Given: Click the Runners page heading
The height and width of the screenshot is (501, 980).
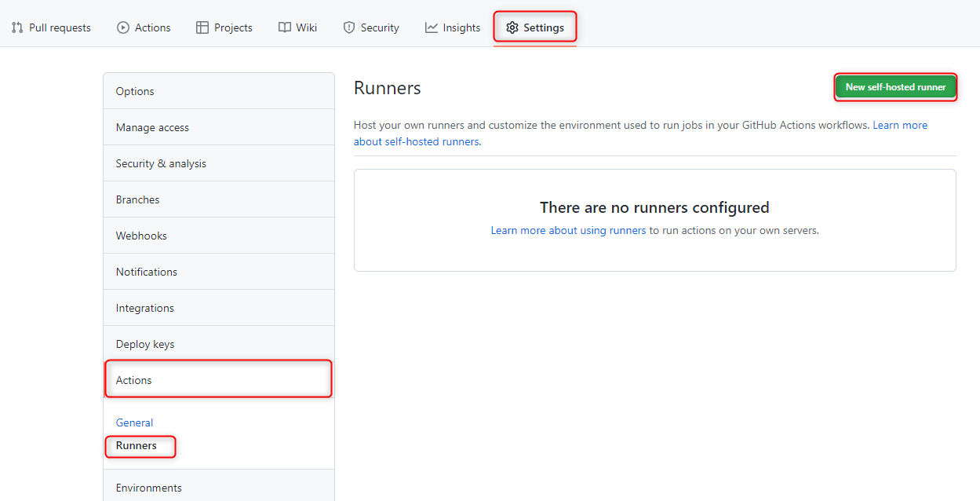Looking at the screenshot, I should pos(388,88).
